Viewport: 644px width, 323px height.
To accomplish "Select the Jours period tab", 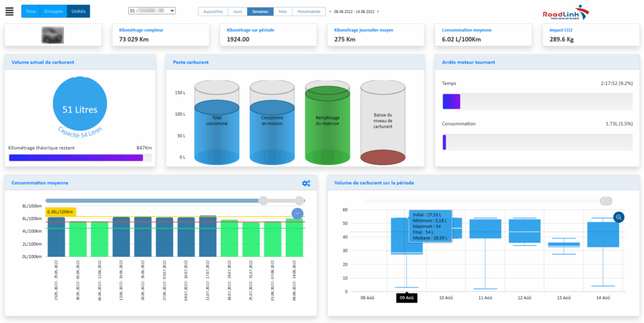I will tap(237, 11).
